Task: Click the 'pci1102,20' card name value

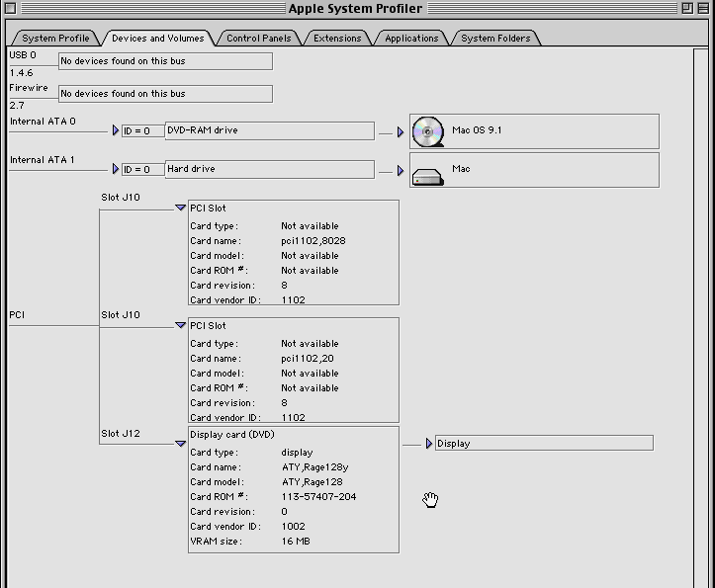Action: tap(308, 359)
